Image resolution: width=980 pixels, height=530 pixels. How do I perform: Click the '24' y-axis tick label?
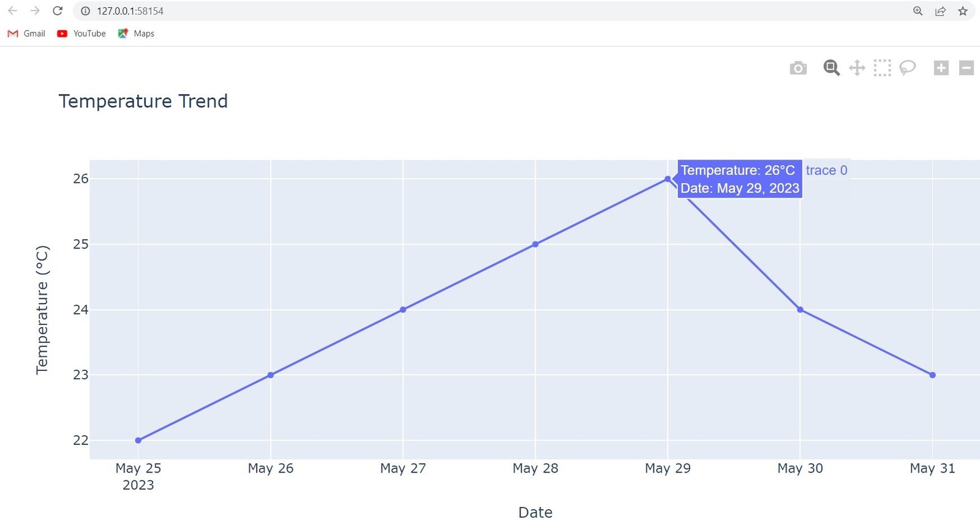pyautogui.click(x=81, y=310)
